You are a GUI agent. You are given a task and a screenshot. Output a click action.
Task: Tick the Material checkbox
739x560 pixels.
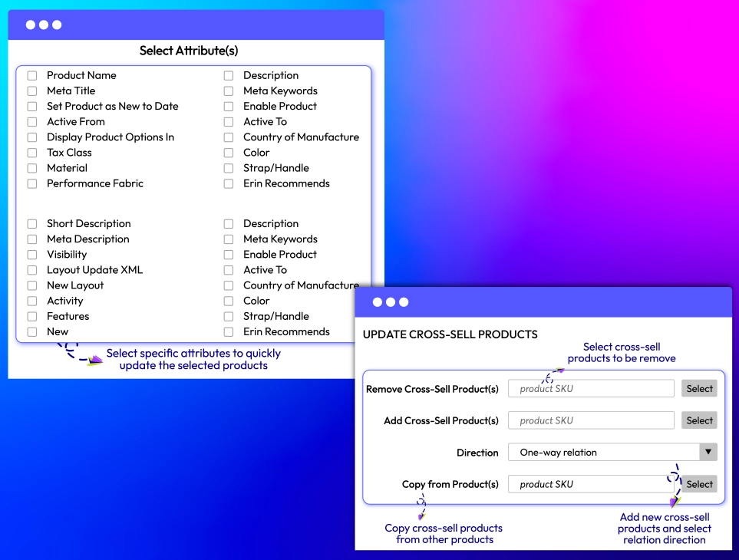pyautogui.click(x=32, y=168)
